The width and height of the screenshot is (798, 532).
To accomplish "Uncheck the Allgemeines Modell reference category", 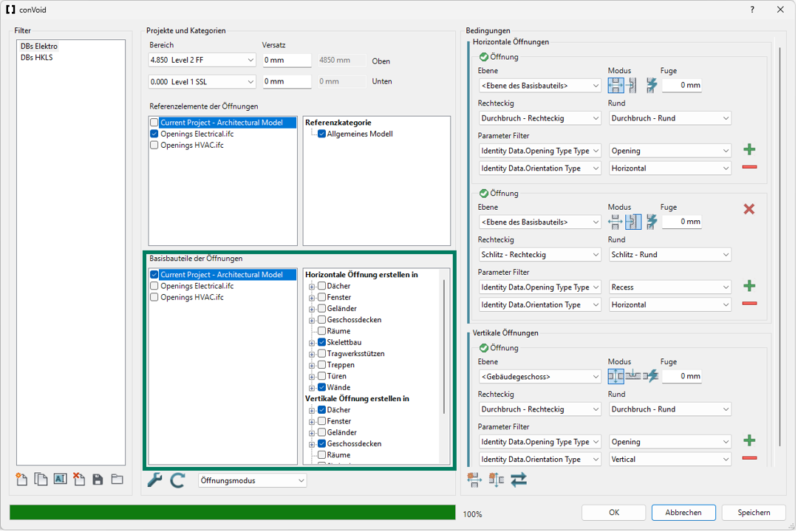I will [x=321, y=134].
